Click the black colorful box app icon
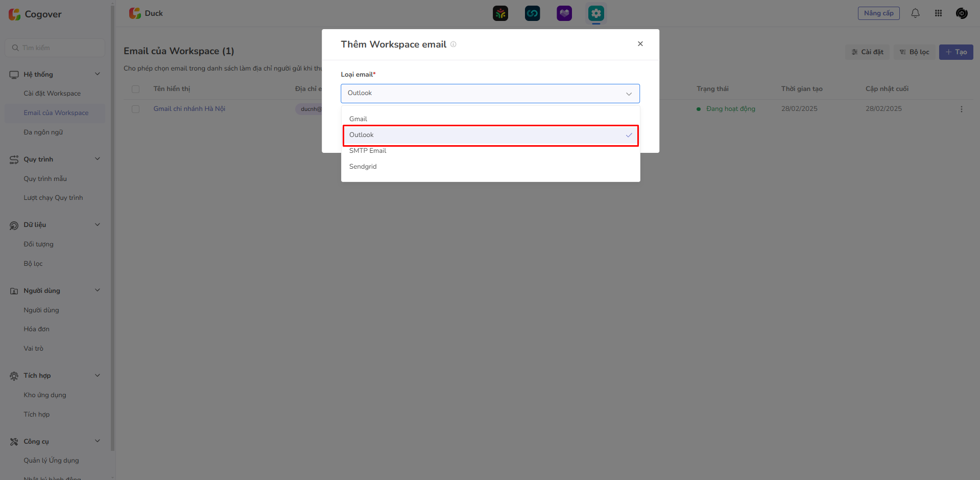 tap(500, 13)
